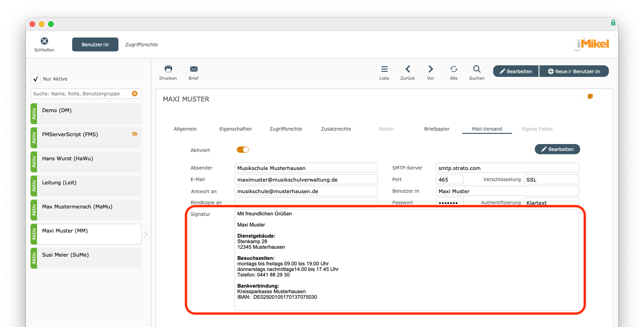Click inside the Signatur text area

407,259
